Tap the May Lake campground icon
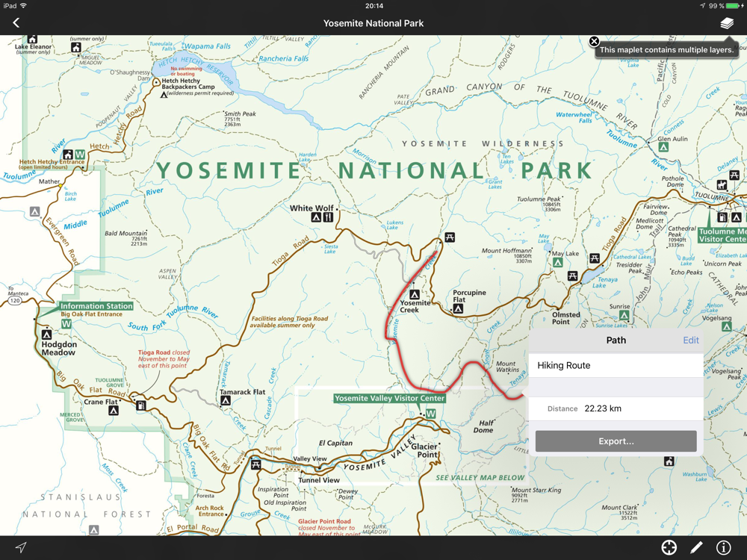Image resolution: width=747 pixels, height=560 pixels. coord(558,262)
